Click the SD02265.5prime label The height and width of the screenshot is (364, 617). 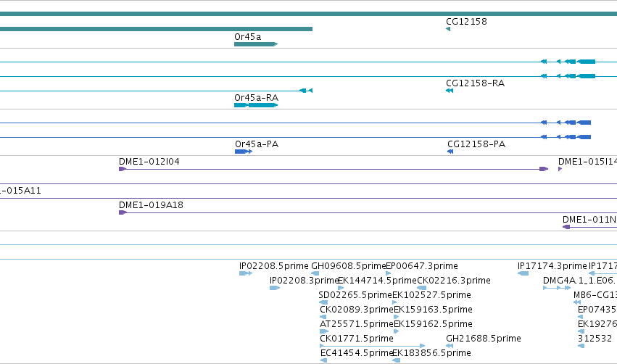(x=355, y=295)
